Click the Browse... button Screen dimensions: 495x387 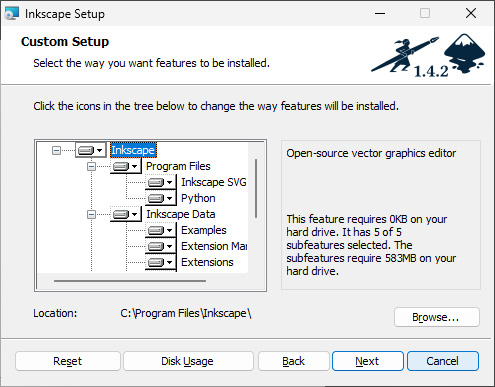437,317
